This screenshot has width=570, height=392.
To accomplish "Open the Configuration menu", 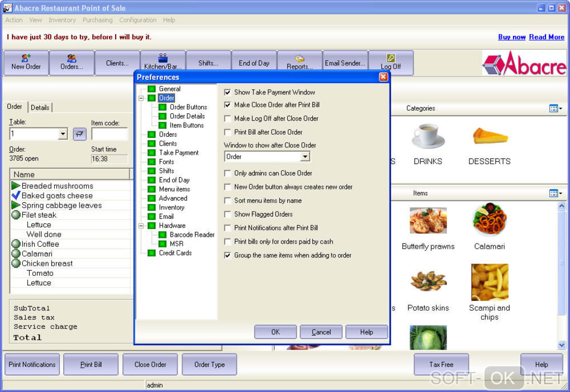I will (x=138, y=20).
